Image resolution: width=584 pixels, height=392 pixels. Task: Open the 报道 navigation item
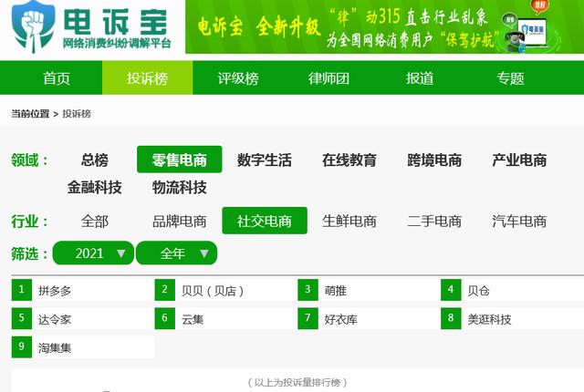[420, 78]
